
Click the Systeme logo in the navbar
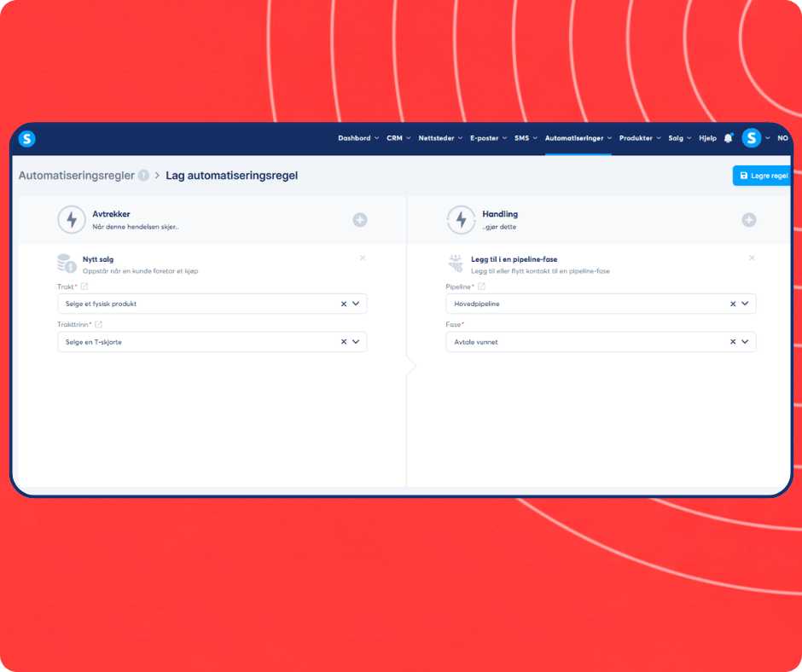(27, 139)
